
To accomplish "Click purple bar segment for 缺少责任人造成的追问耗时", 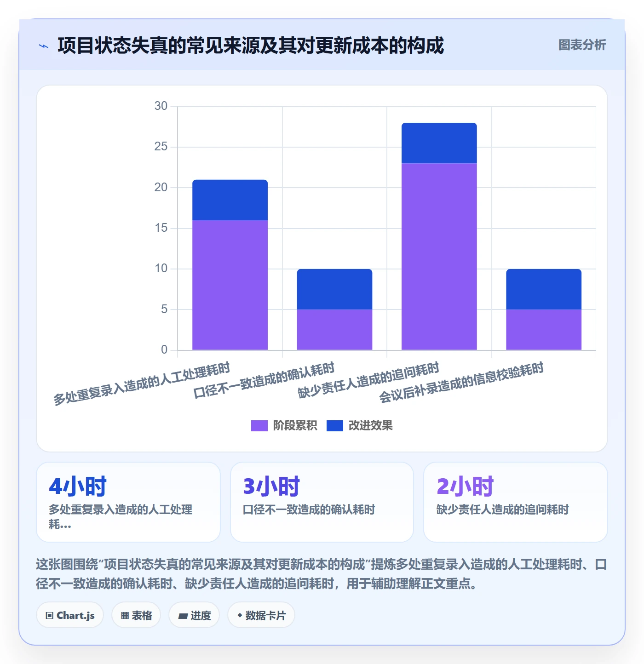I will 439,257.
